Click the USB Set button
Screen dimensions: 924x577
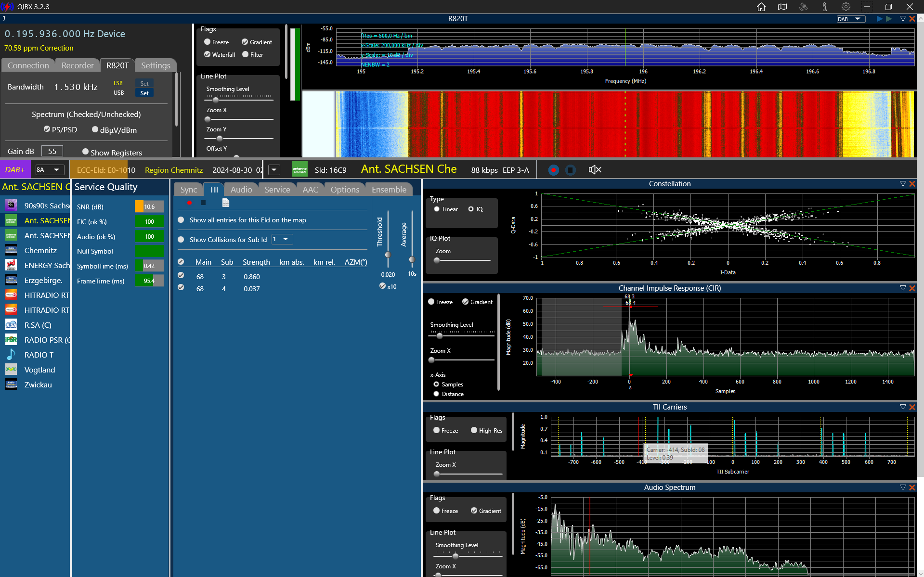144,93
